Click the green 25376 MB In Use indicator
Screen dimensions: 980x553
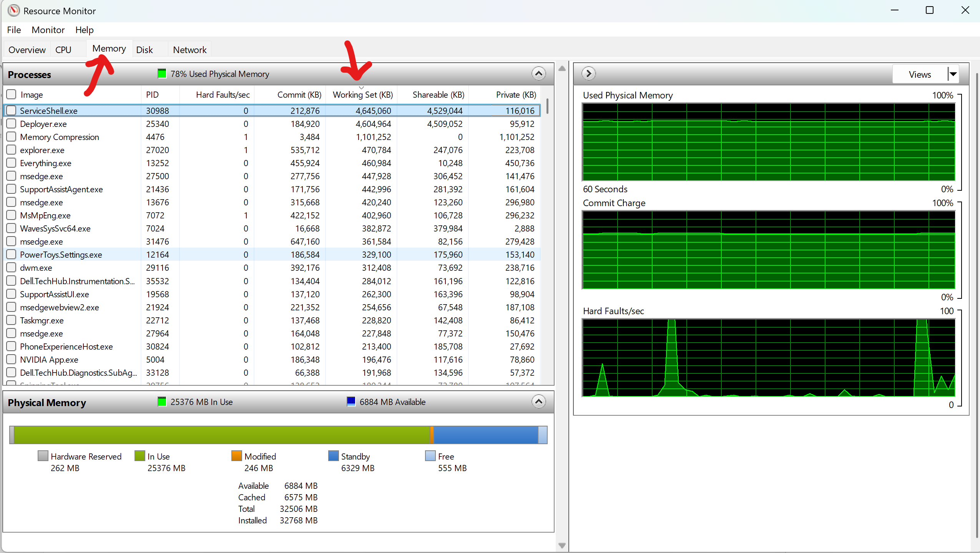162,401
